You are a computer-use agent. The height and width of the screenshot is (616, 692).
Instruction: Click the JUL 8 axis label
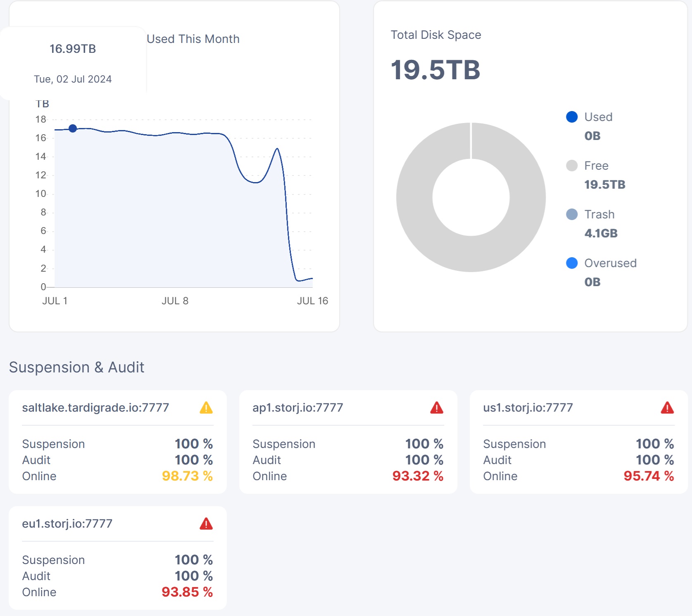point(175,301)
